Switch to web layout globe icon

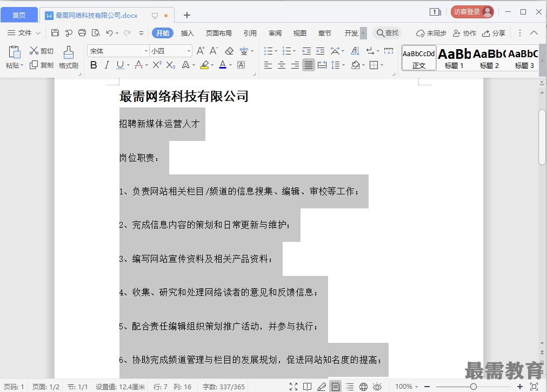click(x=364, y=387)
